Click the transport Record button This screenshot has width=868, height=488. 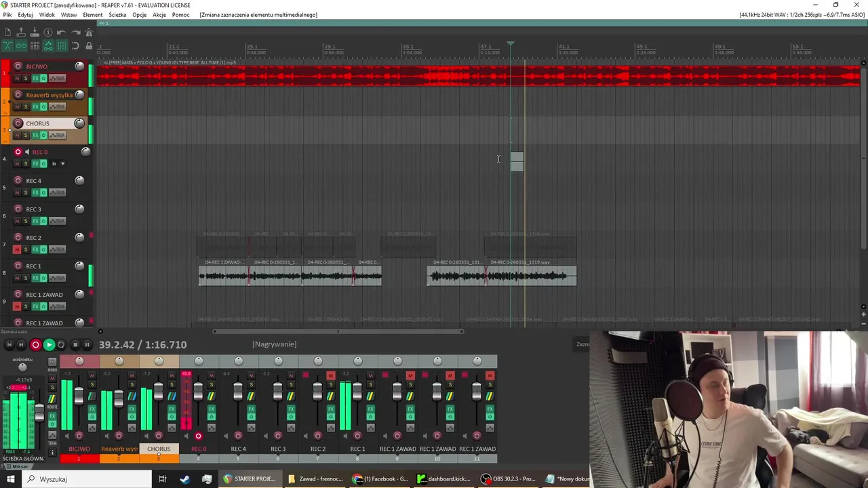tap(35, 345)
